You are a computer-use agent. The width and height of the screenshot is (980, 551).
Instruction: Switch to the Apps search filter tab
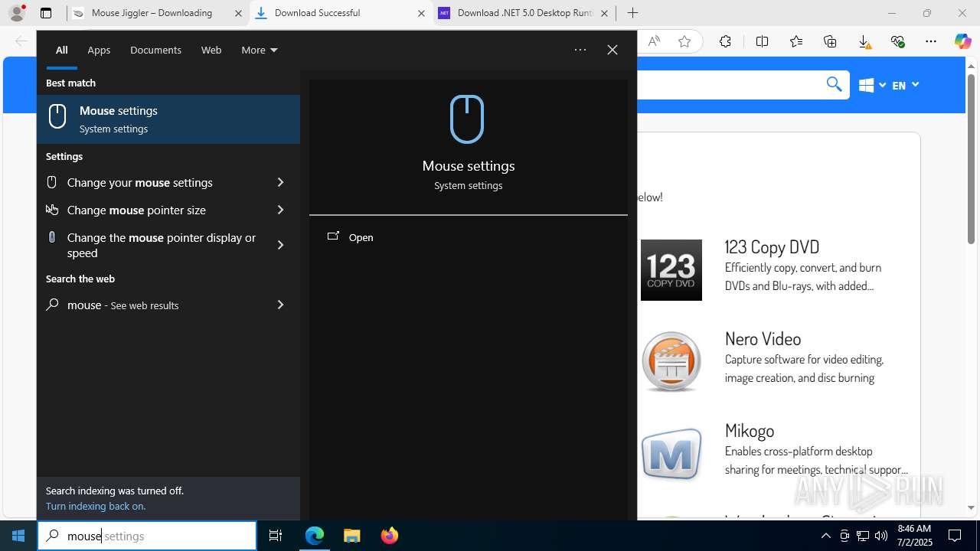tap(99, 50)
